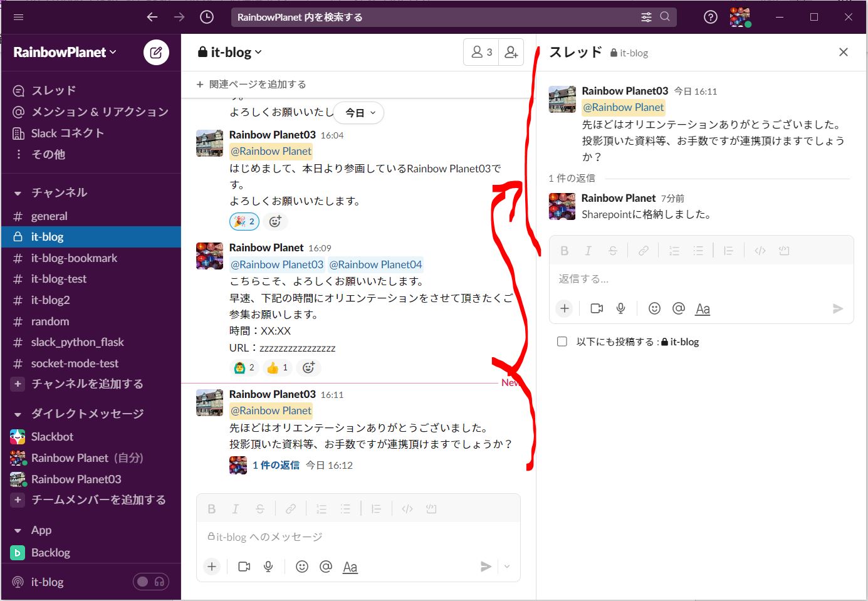Click the help question mark icon

[710, 17]
